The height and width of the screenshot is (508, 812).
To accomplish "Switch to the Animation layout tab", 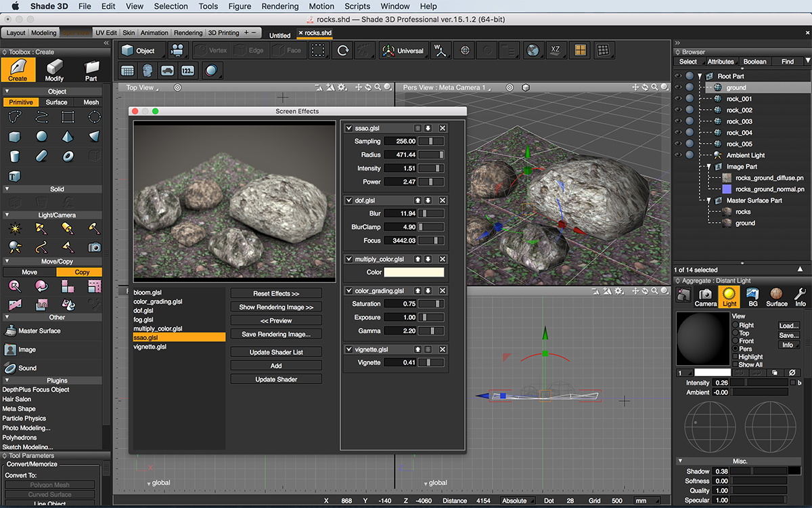I will click(x=154, y=33).
